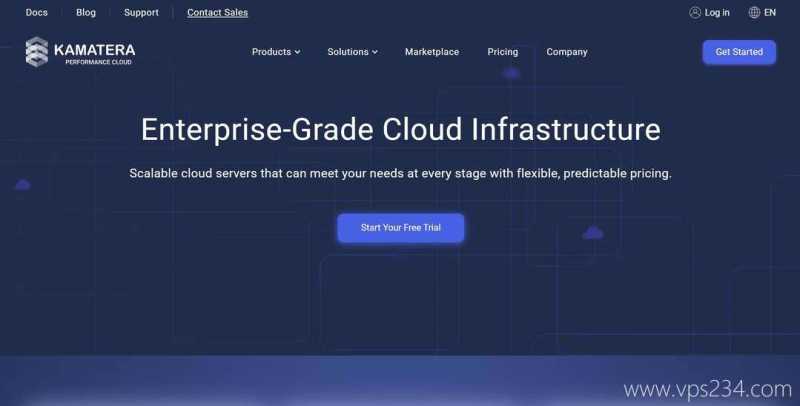Expand the Products dropdown menu

coord(276,52)
